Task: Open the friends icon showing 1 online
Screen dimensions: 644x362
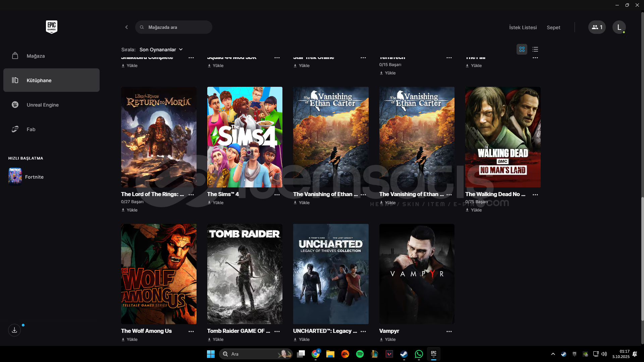Action: pos(597,27)
